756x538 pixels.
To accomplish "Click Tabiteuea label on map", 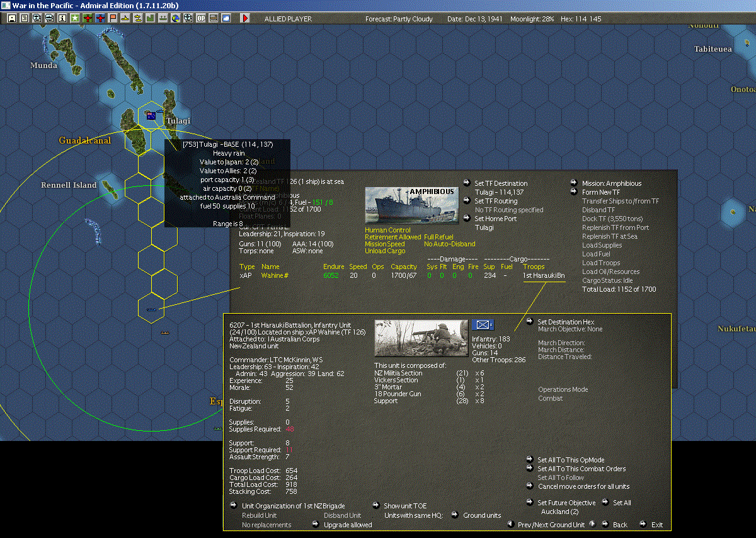I will (x=713, y=49).
